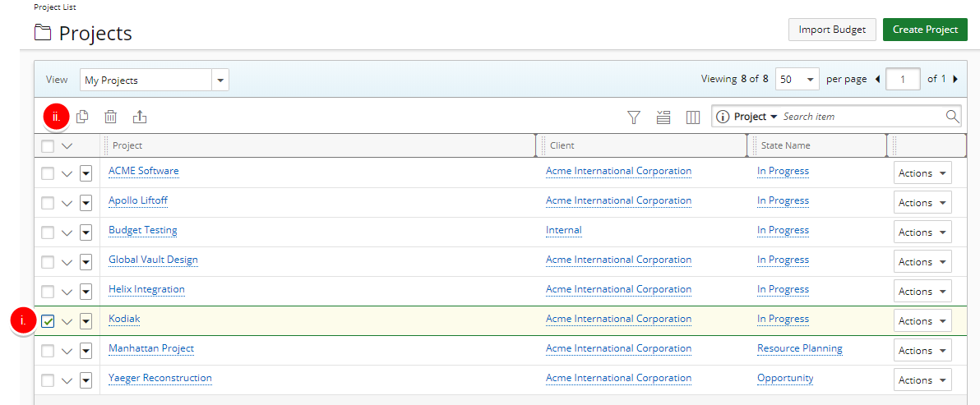Open the per page count dropdown
This screenshot has width=980, height=405.
(811, 80)
